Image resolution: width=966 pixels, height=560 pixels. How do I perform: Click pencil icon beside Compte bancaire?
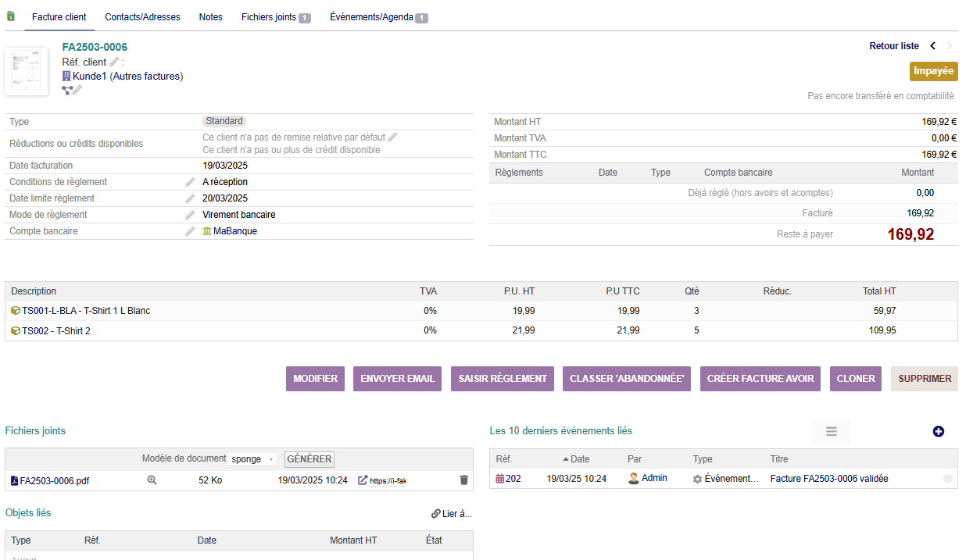190,231
